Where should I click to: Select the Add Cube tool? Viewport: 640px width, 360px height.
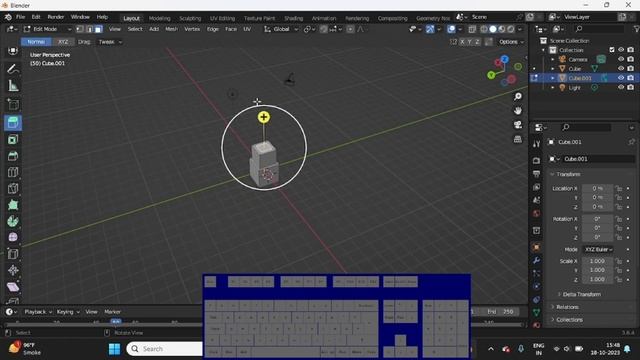click(x=13, y=104)
